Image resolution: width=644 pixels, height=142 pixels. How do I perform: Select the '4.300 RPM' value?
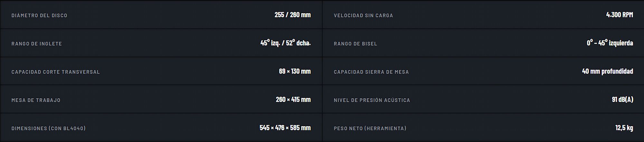coord(620,15)
